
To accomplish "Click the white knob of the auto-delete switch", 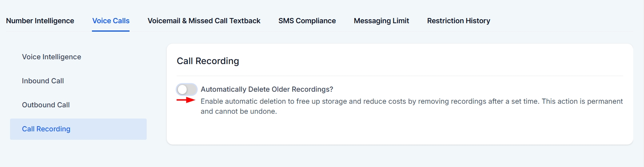I will [182, 89].
